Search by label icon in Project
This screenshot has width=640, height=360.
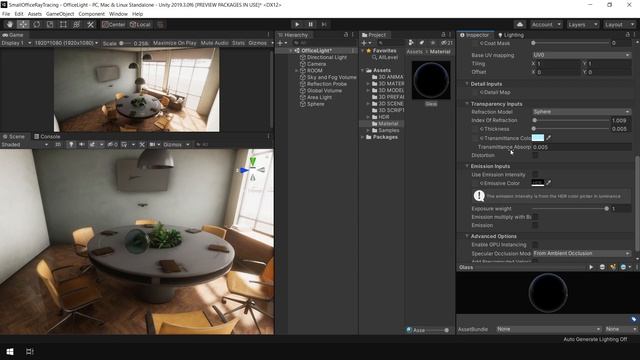tap(422, 43)
